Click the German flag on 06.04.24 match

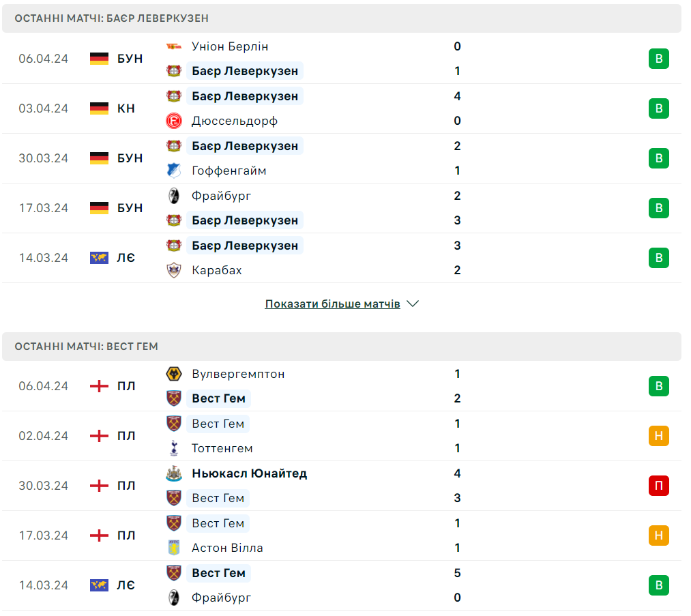(99, 59)
